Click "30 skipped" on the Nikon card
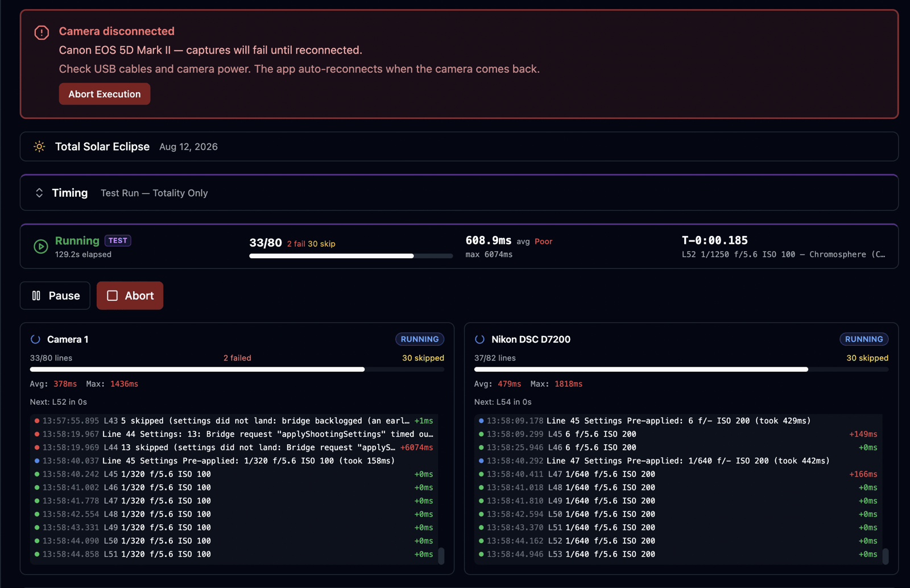The width and height of the screenshot is (910, 588). [867, 358]
